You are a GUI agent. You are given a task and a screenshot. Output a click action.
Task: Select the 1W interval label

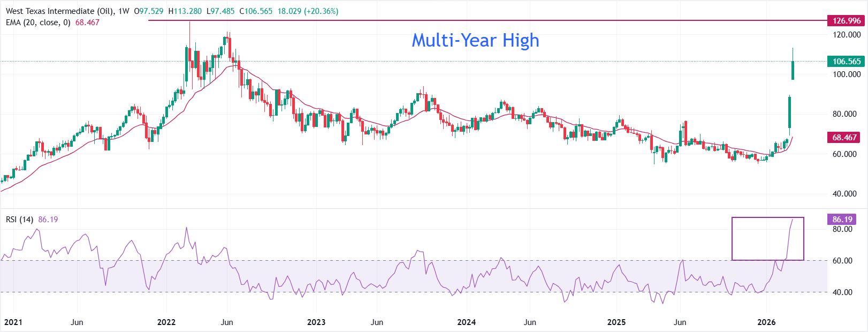124,11
